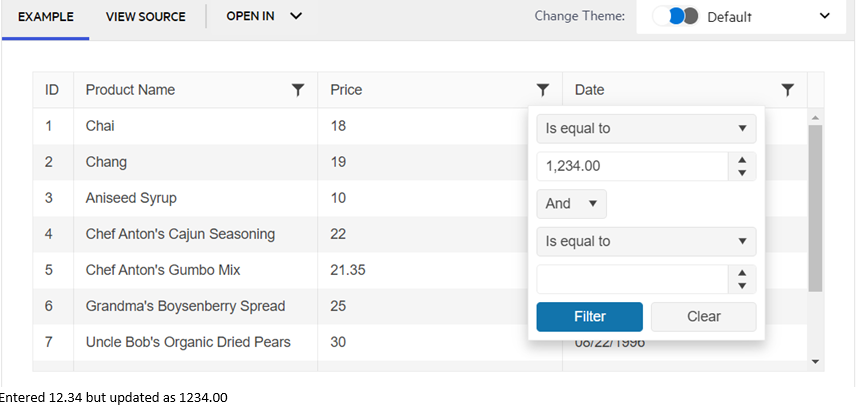The width and height of the screenshot is (866, 415).
Task: Decrease the second filter value with down arrow
Action: click(x=741, y=286)
